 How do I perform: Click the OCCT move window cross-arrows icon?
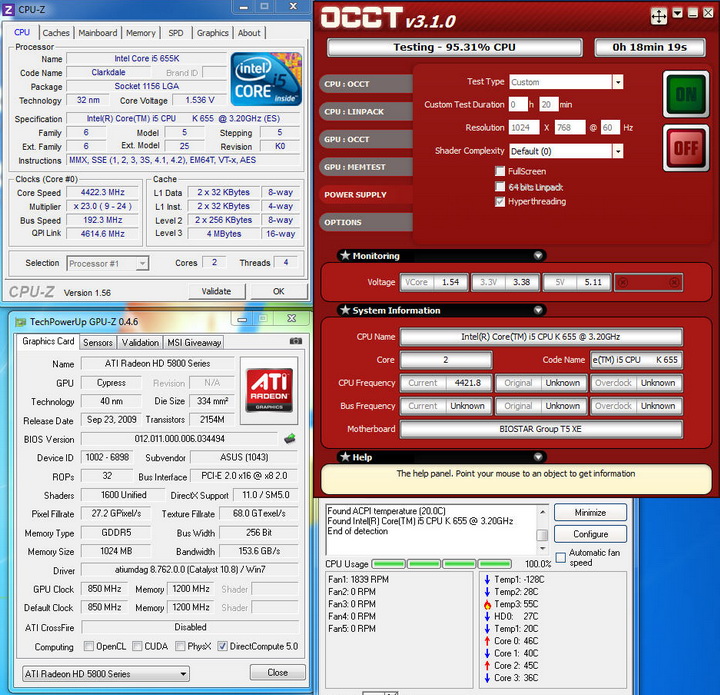pos(658,17)
